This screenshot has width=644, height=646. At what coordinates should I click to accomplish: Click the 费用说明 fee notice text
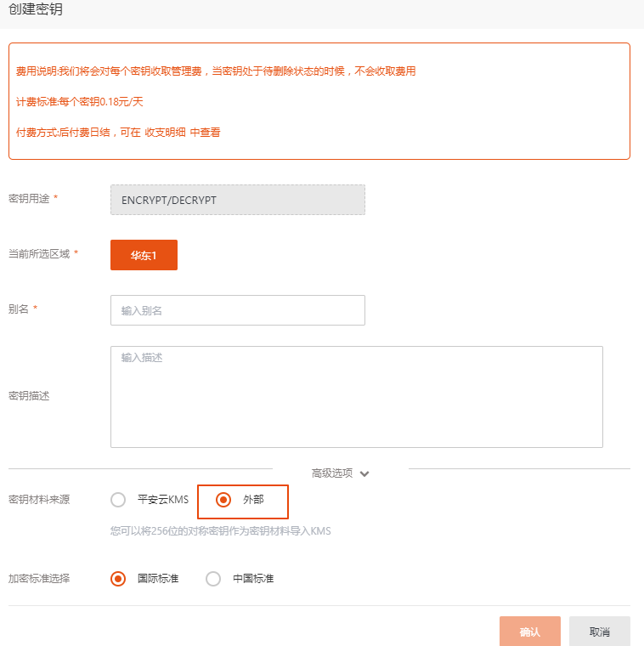(216, 71)
